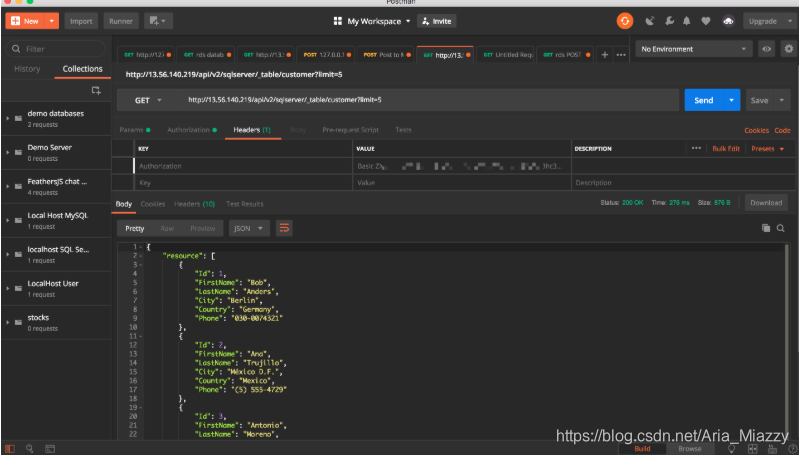Open the Tests request tab

point(403,130)
